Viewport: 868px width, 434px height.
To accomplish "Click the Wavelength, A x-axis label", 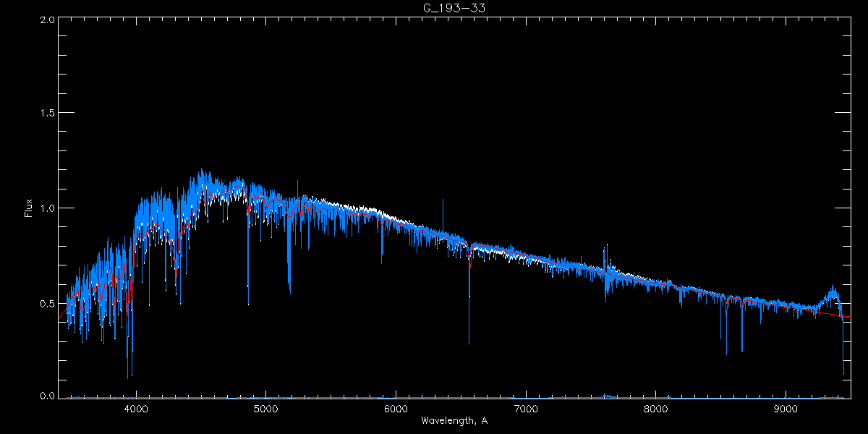I will coord(454,421).
